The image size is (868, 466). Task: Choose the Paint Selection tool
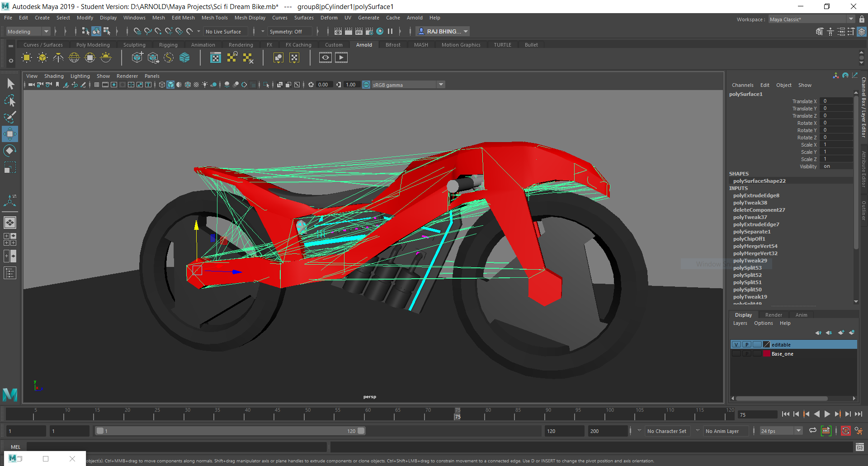pos(10,117)
